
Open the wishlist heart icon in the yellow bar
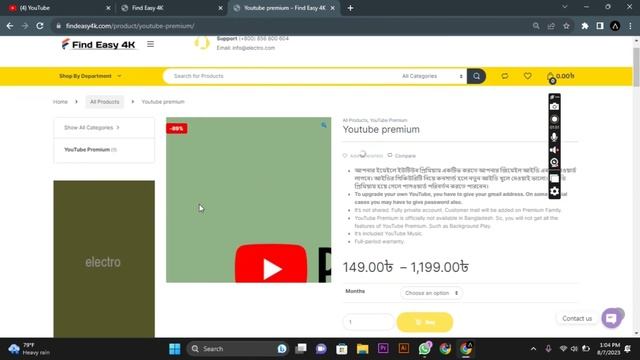point(527,76)
